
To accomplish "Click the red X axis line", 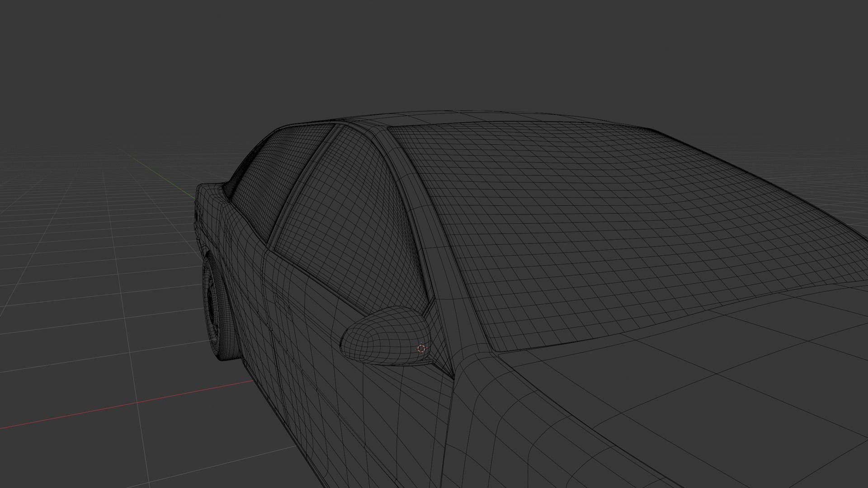I will pos(127,405).
